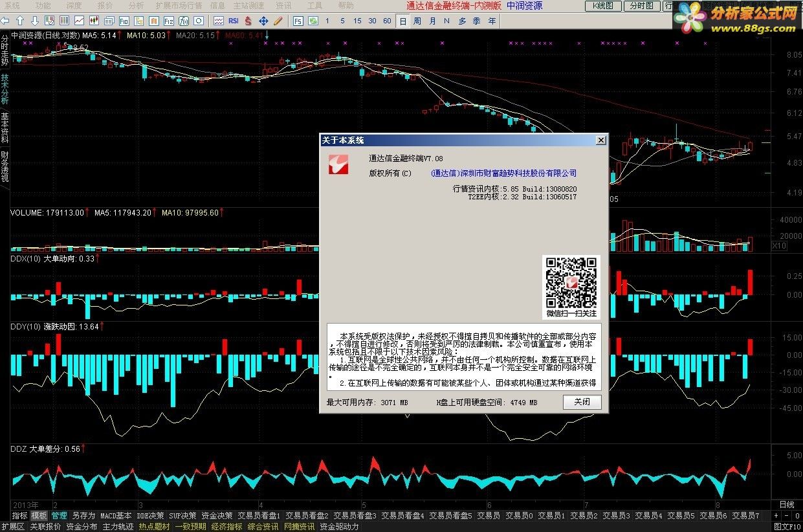Switch to DDE决策 indicator tab
The width and height of the screenshot is (803, 532).
pos(150,516)
